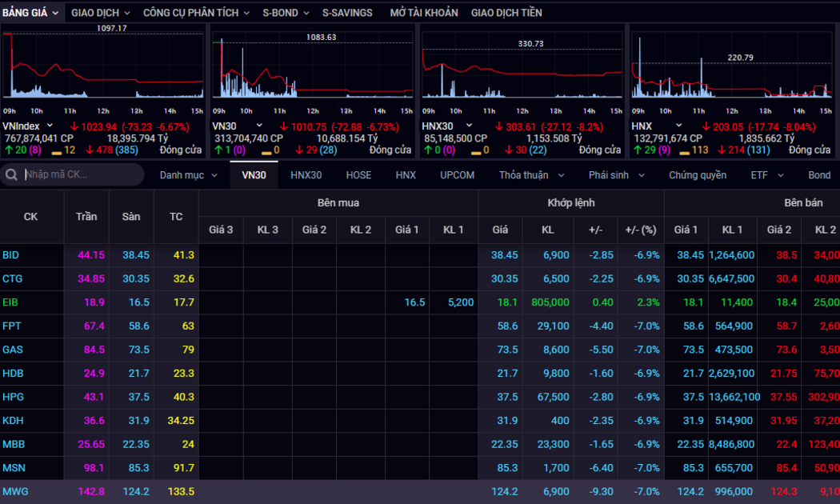The width and height of the screenshot is (840, 504).
Task: Open stock ticker EIB
Action: click(10, 302)
